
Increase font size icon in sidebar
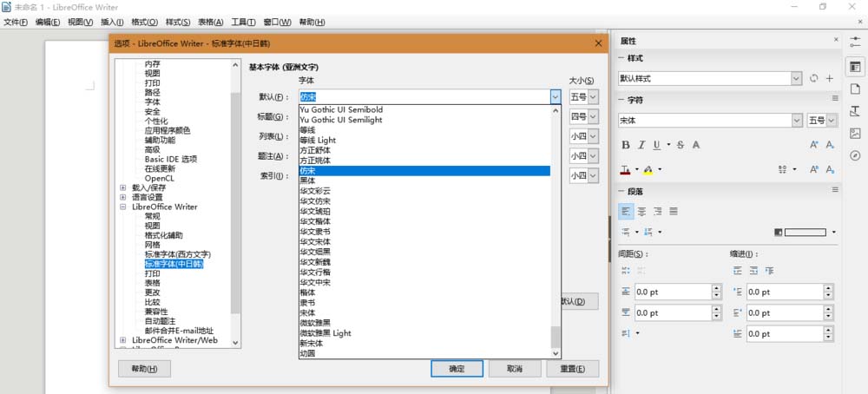click(x=814, y=145)
